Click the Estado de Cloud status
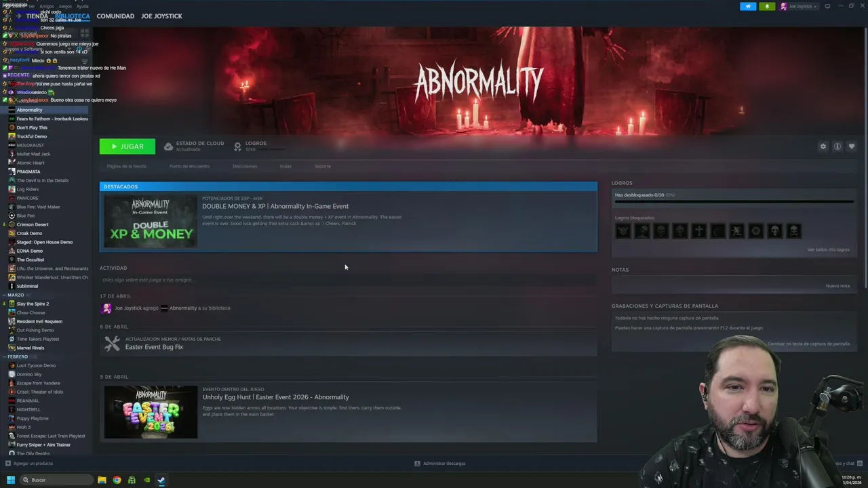This screenshot has height=488, width=868. 194,146
